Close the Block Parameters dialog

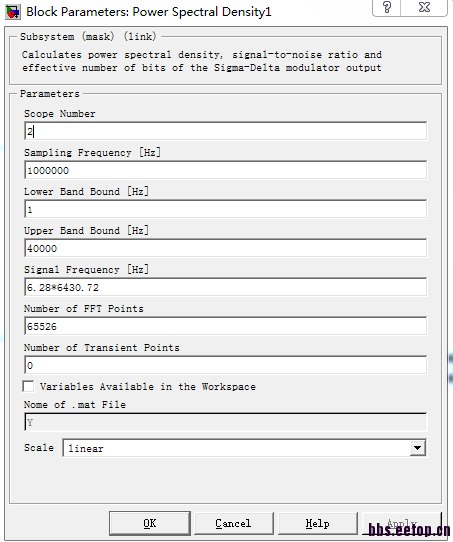pyautogui.click(x=424, y=7)
